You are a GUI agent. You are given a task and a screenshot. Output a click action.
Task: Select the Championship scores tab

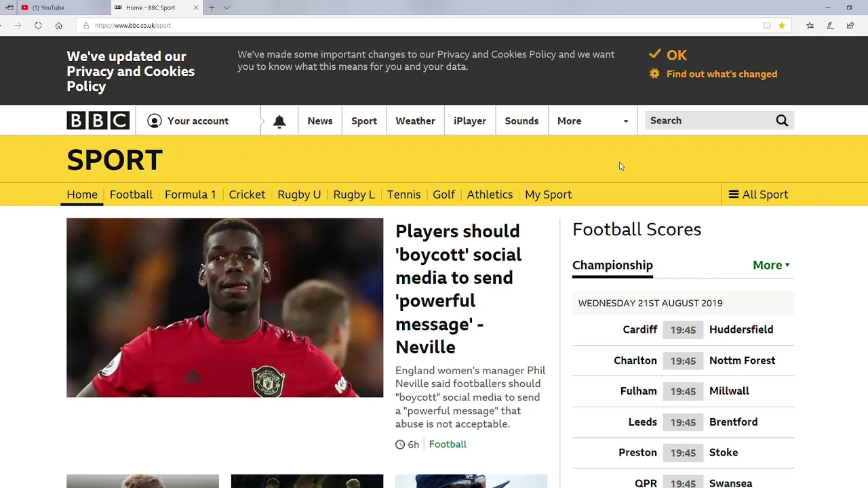[612, 265]
